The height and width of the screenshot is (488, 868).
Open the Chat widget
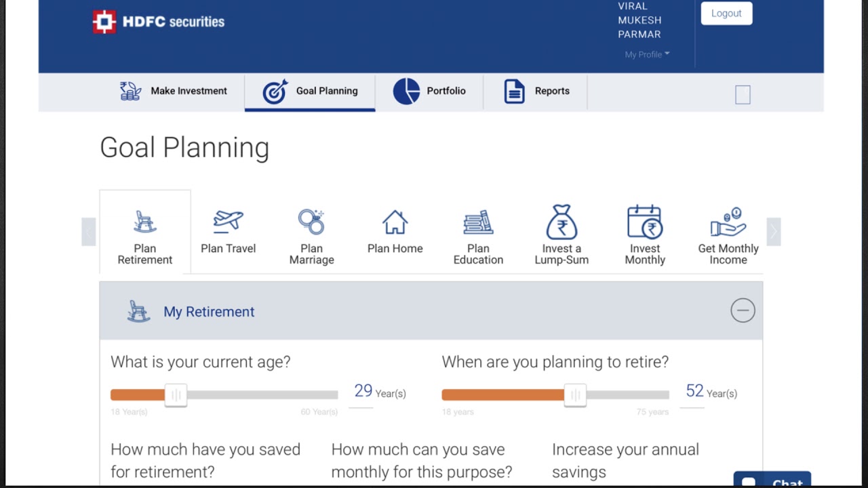772,481
